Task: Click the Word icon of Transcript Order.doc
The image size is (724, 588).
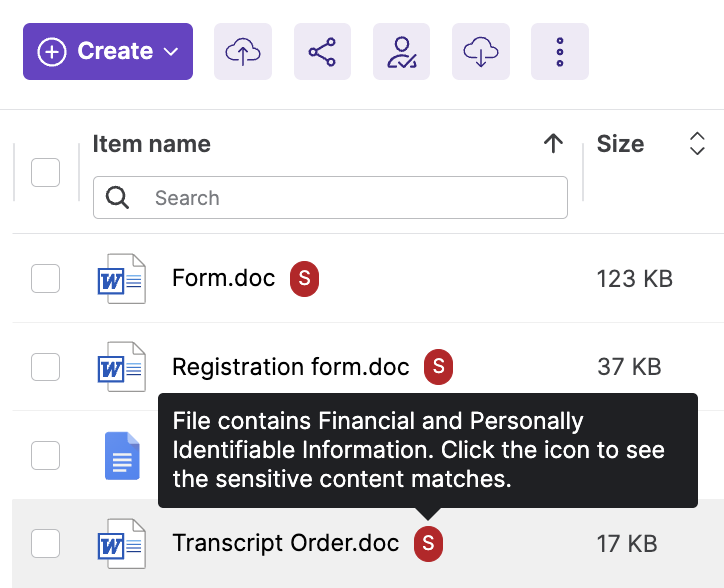Action: 121,544
